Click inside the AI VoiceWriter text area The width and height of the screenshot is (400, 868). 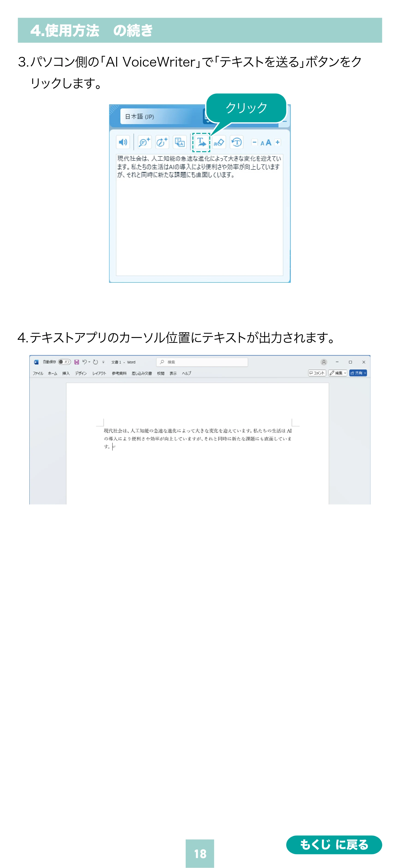click(x=200, y=215)
